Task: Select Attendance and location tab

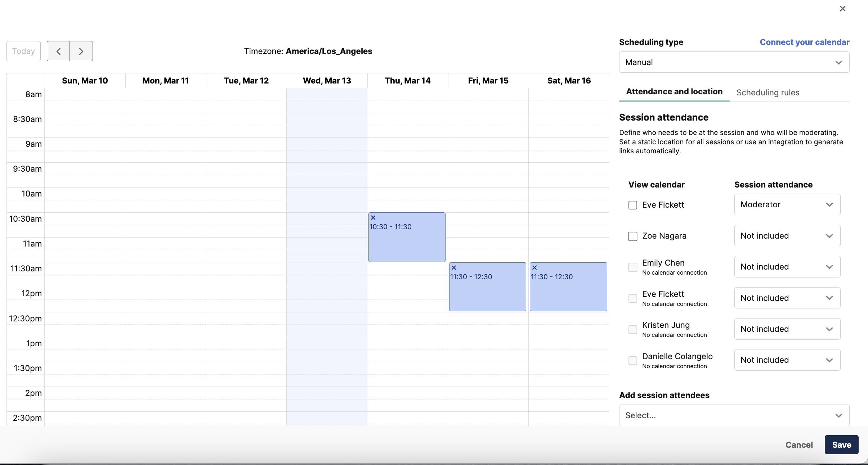Action: tap(674, 91)
